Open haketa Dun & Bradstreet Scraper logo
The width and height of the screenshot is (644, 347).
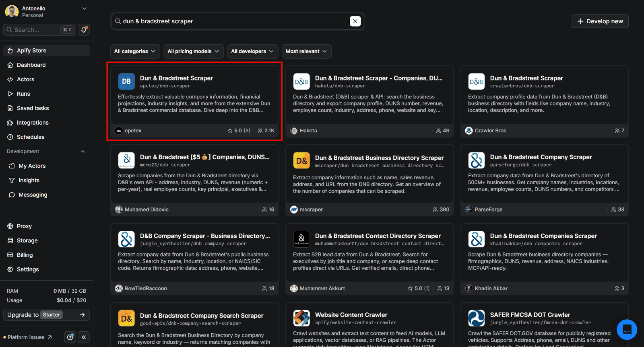pyautogui.click(x=301, y=81)
